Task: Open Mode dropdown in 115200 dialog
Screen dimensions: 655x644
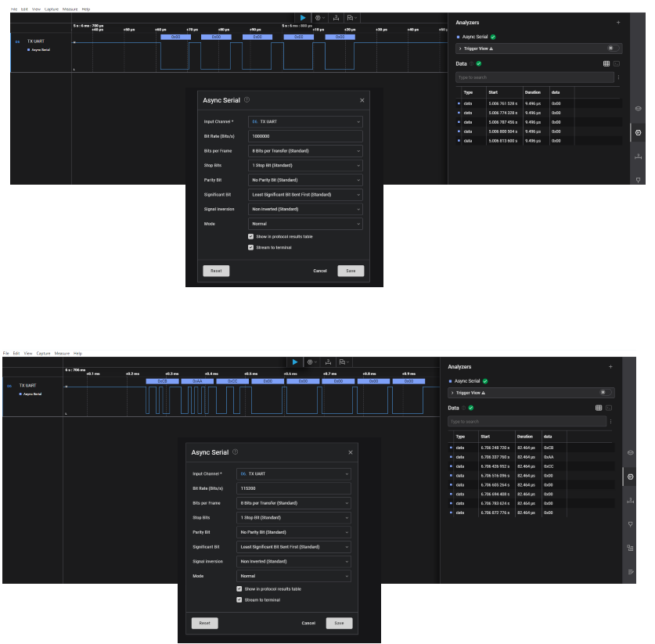Action: [293, 576]
